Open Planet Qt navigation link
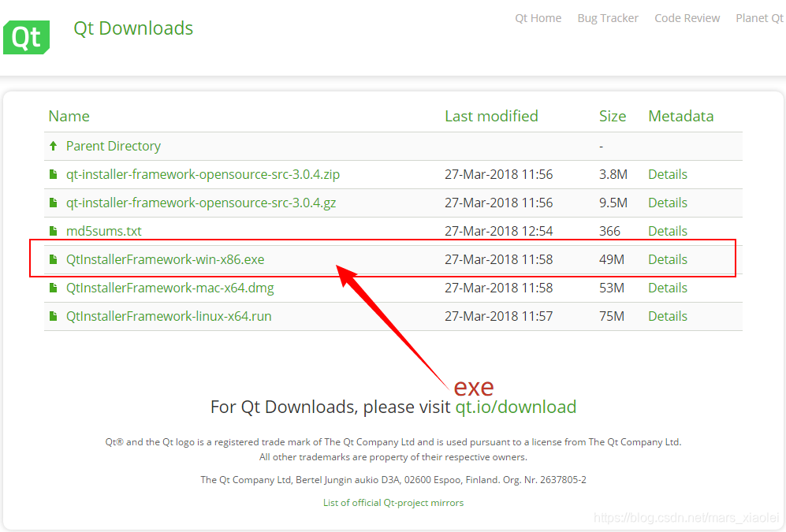This screenshot has width=786, height=532. (759, 19)
